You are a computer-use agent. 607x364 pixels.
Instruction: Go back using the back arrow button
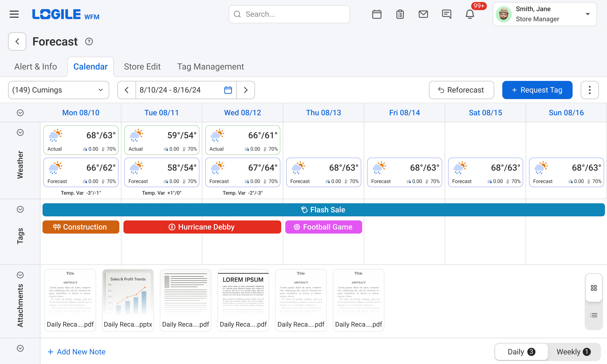[17, 41]
